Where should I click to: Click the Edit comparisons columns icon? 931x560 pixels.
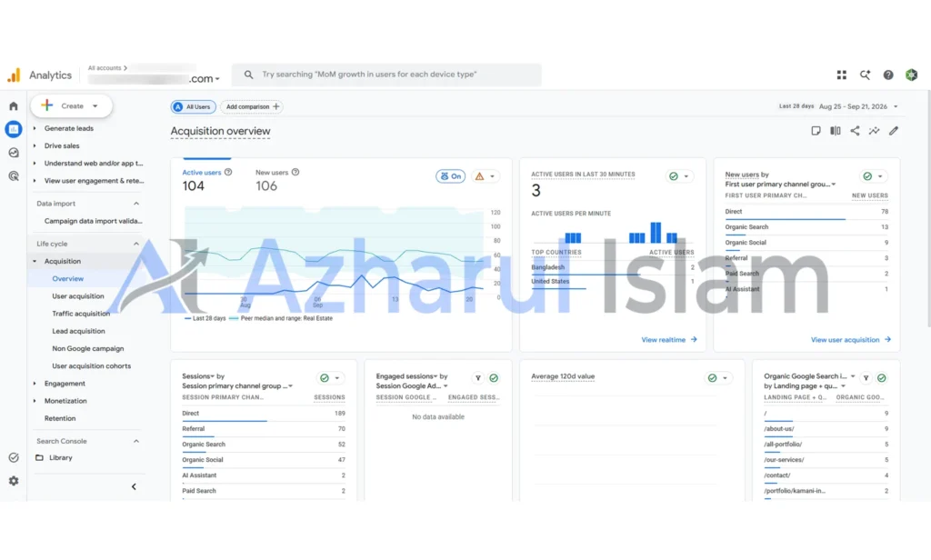[x=835, y=131]
